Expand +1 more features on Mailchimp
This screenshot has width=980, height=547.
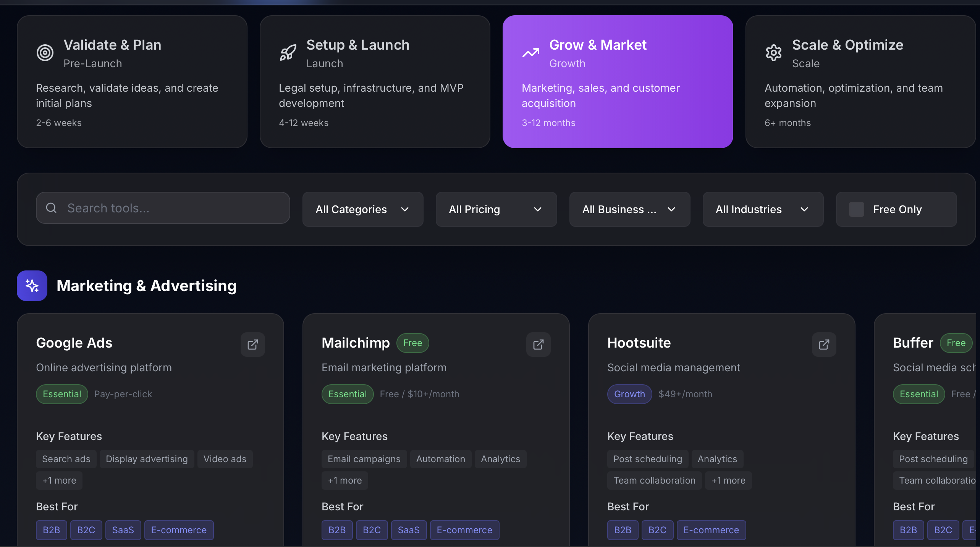pyautogui.click(x=345, y=481)
